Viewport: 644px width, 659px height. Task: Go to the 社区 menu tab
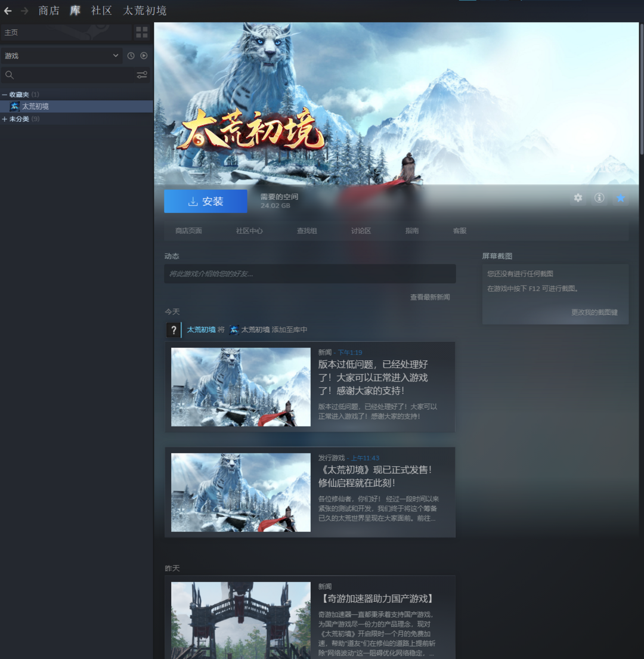coord(101,11)
